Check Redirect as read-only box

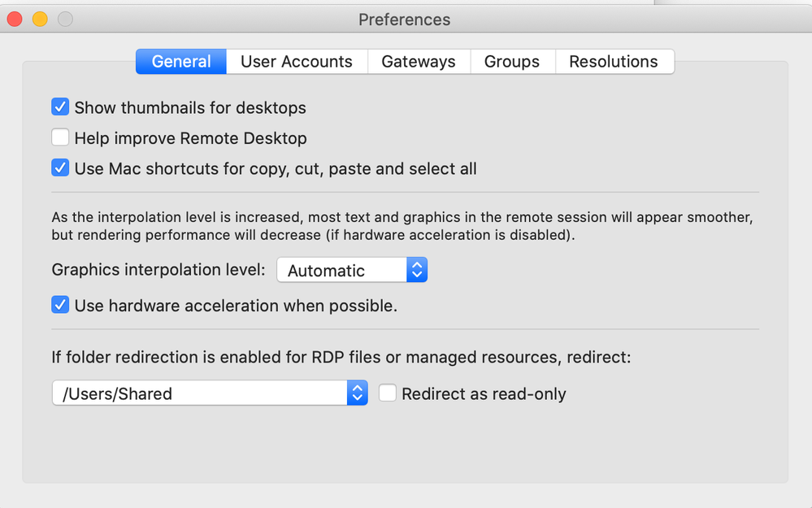click(x=388, y=393)
